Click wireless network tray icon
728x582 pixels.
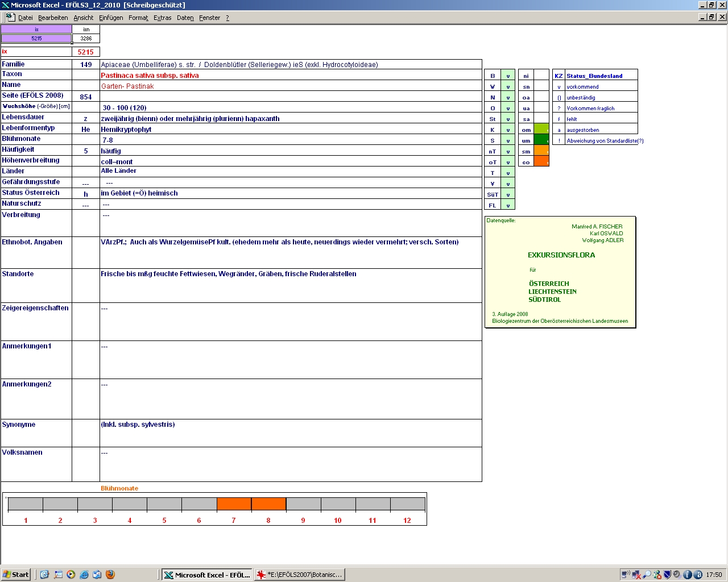(x=626, y=575)
